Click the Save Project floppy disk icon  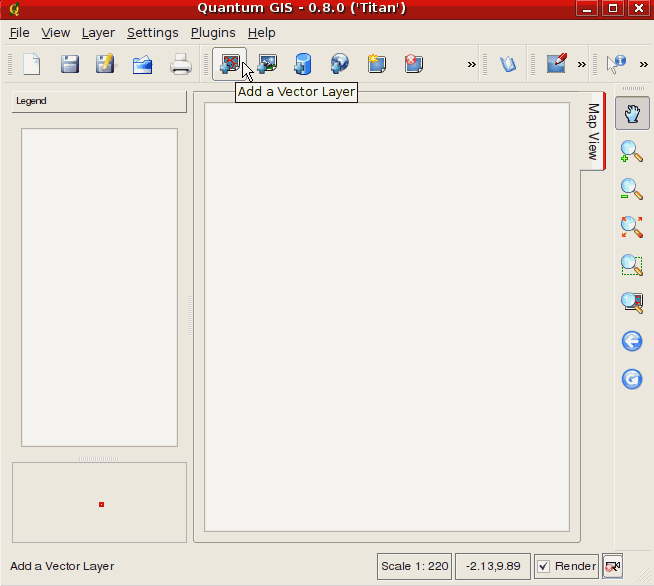pos(70,64)
